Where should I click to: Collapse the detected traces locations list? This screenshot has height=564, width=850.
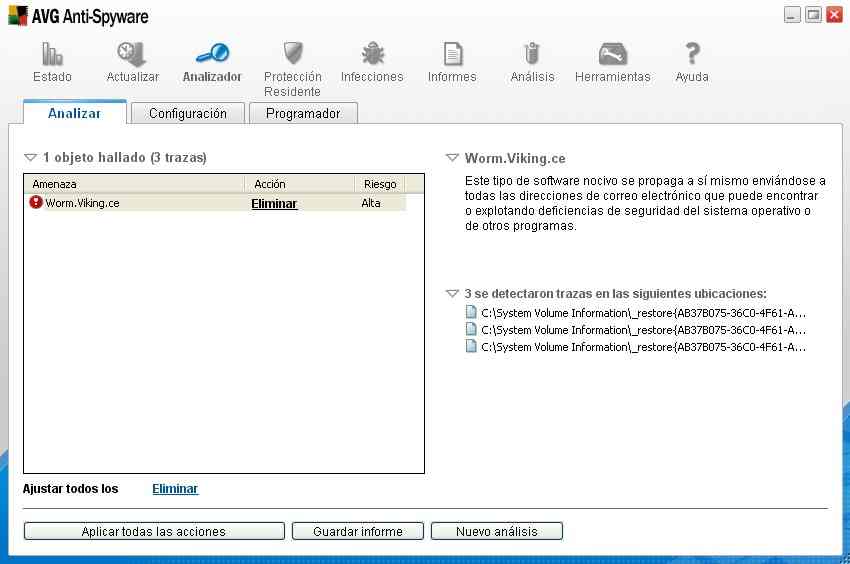point(452,294)
